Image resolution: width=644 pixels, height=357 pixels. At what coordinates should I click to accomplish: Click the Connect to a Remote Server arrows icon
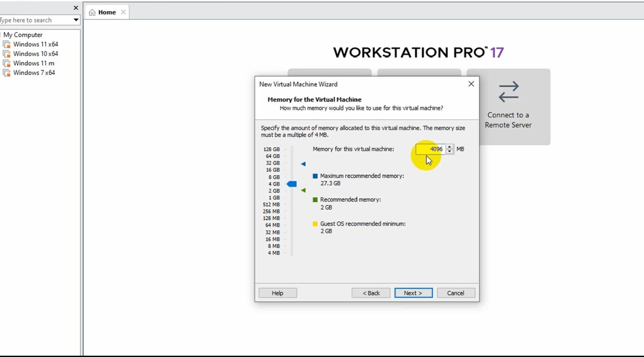tap(508, 91)
